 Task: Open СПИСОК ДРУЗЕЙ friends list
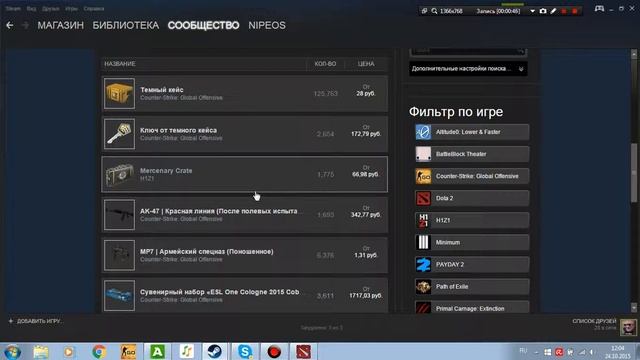(x=594, y=321)
